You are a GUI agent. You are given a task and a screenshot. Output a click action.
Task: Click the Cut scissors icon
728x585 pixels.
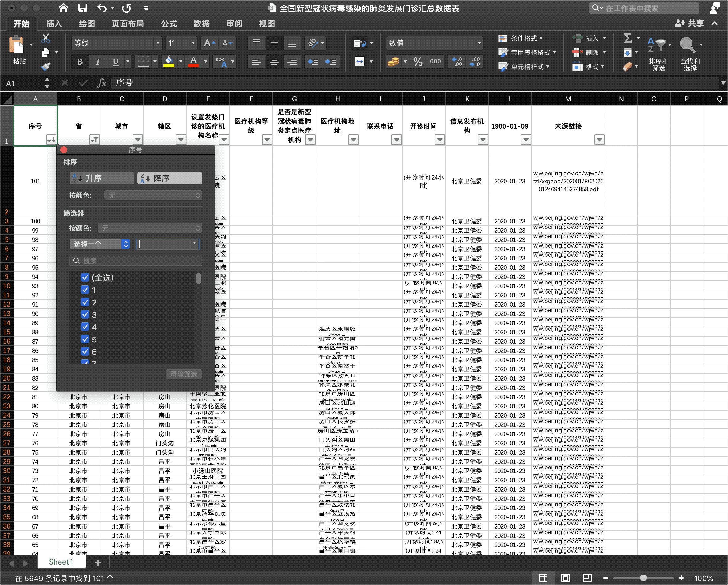45,38
